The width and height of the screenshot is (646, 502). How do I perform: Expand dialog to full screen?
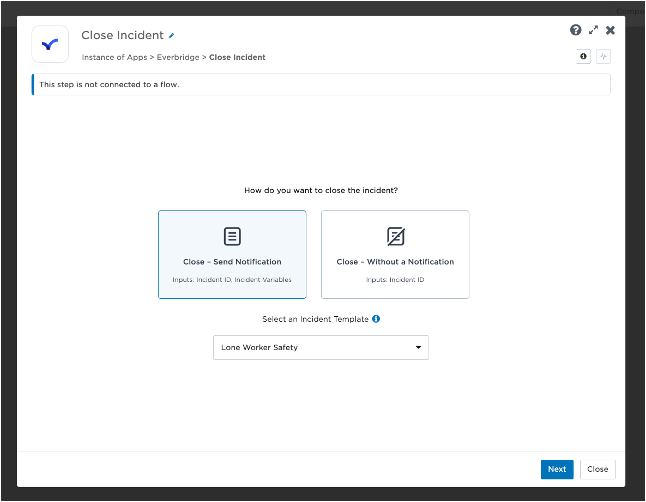(593, 31)
